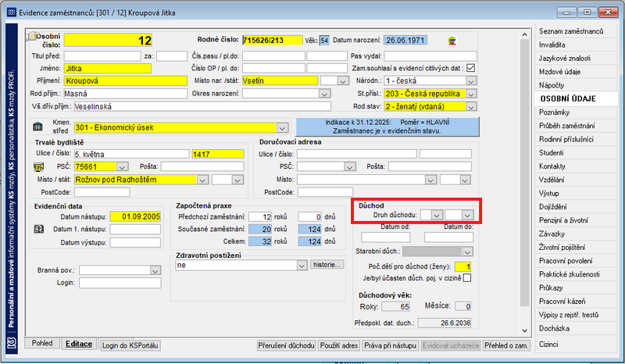Click the Login input field
625x364 pixels.
point(120,283)
